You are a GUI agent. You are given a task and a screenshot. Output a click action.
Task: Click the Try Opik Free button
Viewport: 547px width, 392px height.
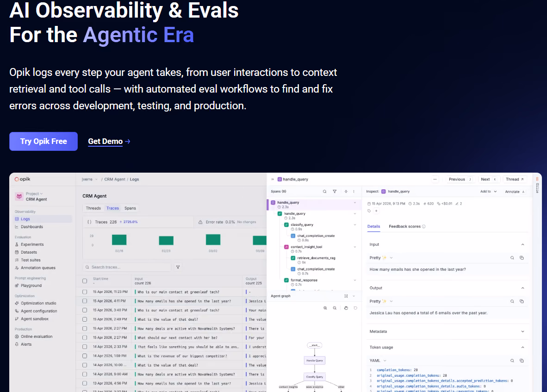[43, 141]
